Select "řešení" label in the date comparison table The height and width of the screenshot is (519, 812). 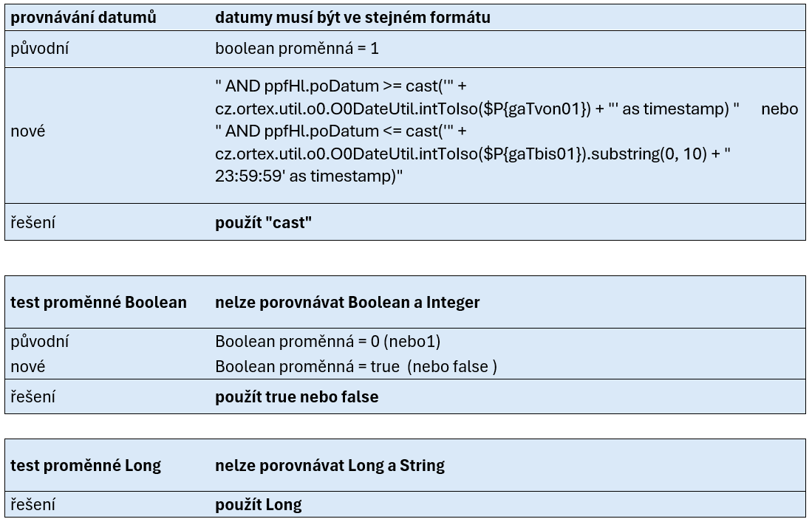[x=33, y=222]
